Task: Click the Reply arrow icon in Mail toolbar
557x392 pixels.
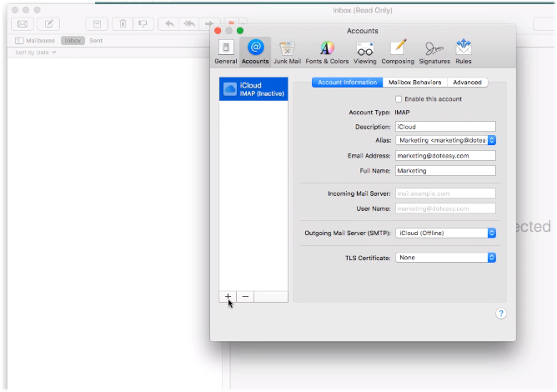Action: (169, 24)
